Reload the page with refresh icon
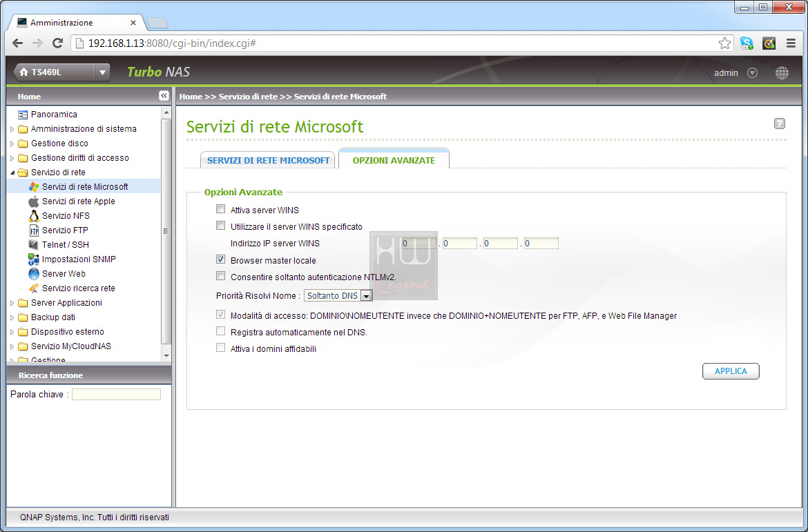 58,43
